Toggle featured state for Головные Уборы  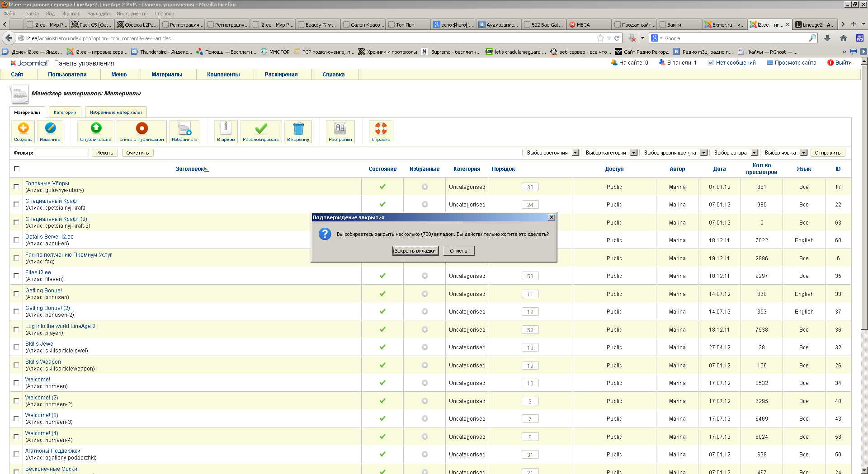(425, 187)
